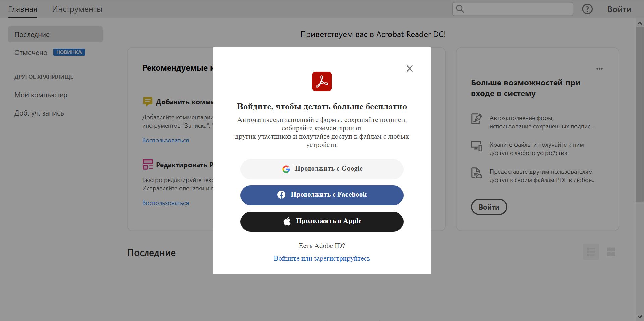
Task: Select the Главная tab
Action: pos(22,9)
